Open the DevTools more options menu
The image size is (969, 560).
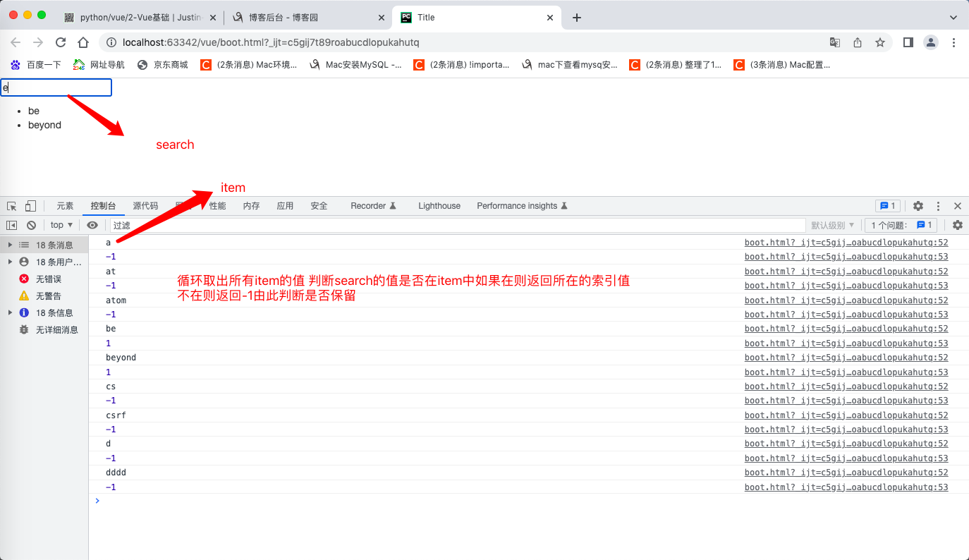pos(938,206)
